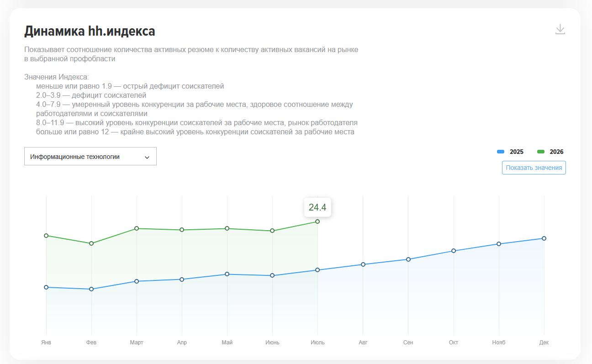Download the hh.индекс chart data

coord(560,30)
